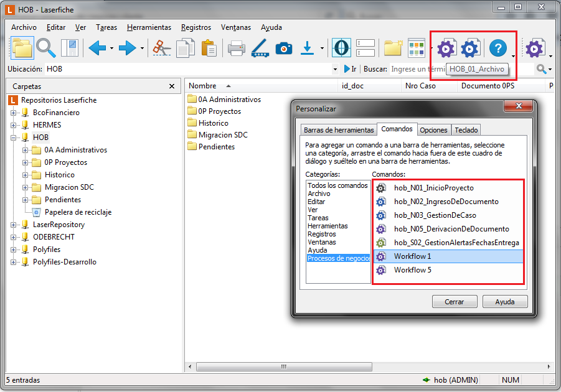Close the Personalizar dialog with its X
Image resolution: width=561 pixels, height=392 pixels.
point(519,106)
